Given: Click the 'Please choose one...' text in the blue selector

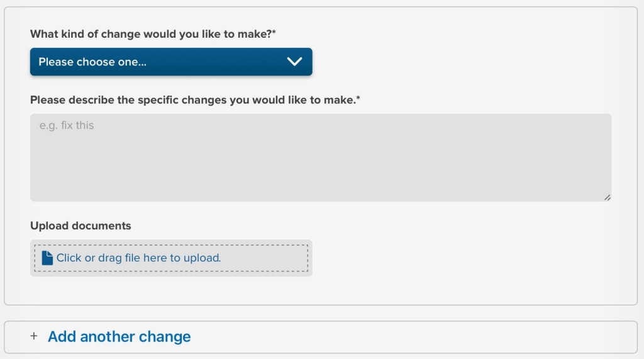Looking at the screenshot, I should point(92,62).
